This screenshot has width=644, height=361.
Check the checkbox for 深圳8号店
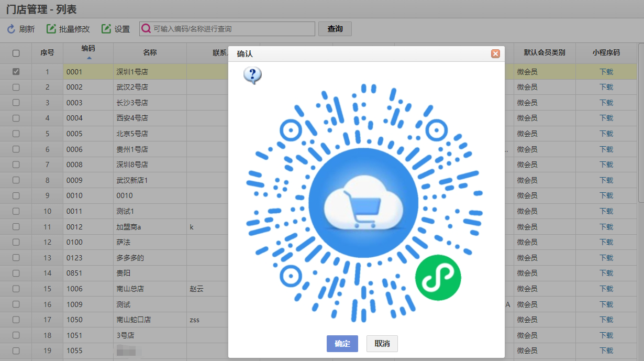pyautogui.click(x=16, y=165)
